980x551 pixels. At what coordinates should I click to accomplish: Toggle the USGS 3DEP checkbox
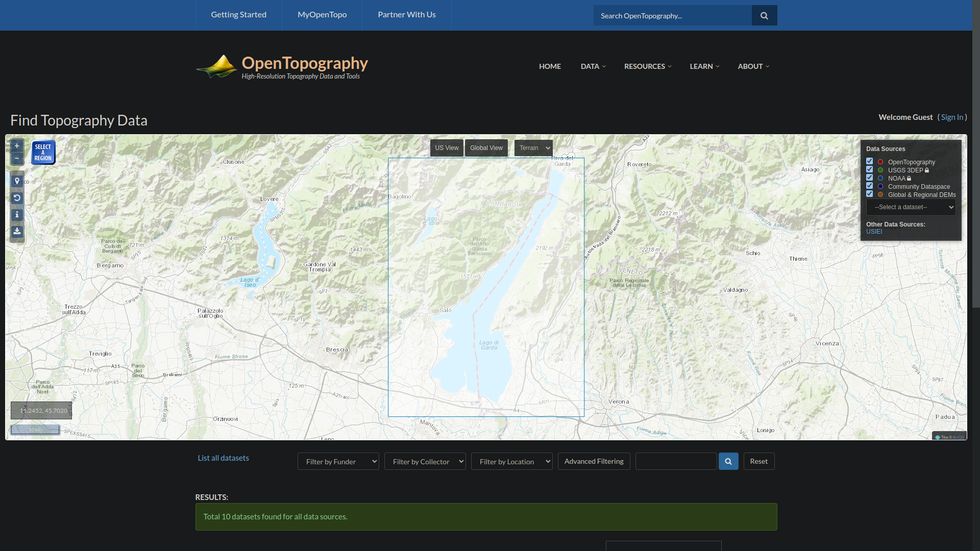click(x=869, y=169)
